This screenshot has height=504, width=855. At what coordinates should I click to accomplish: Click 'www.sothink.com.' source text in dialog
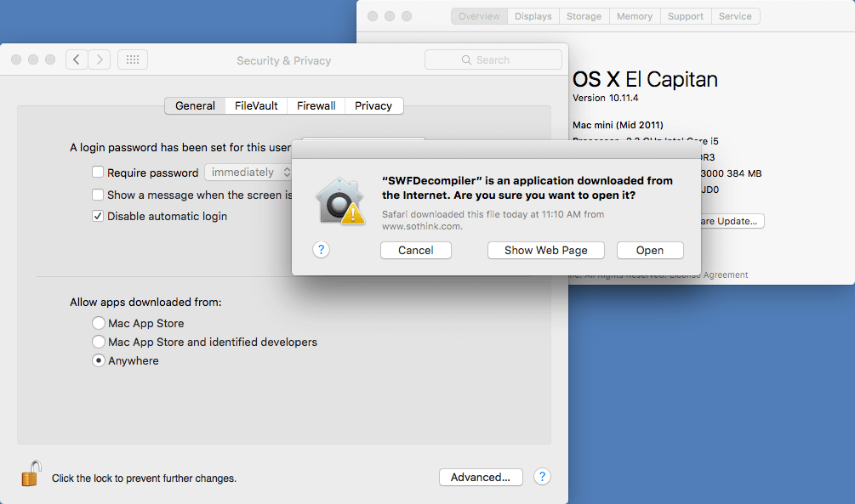click(422, 226)
